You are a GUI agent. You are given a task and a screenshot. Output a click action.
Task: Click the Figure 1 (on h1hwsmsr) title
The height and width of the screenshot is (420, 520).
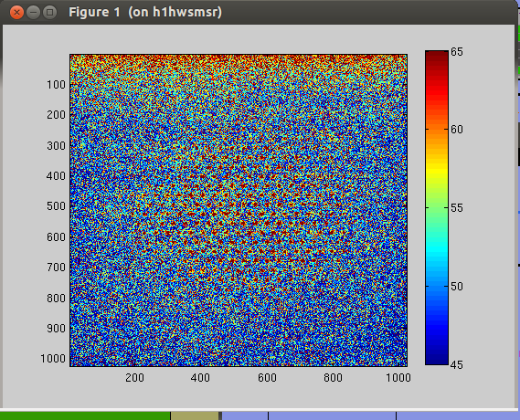click(x=145, y=12)
